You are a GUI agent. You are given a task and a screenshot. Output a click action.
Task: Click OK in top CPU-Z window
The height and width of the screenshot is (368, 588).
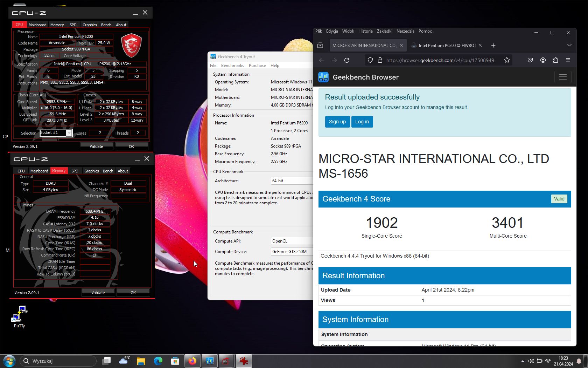click(131, 146)
